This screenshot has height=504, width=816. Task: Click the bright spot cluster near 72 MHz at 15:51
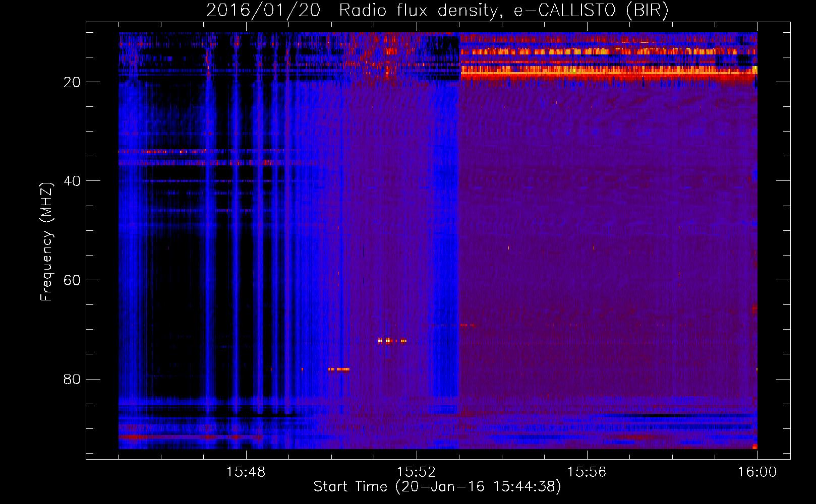pyautogui.click(x=392, y=341)
